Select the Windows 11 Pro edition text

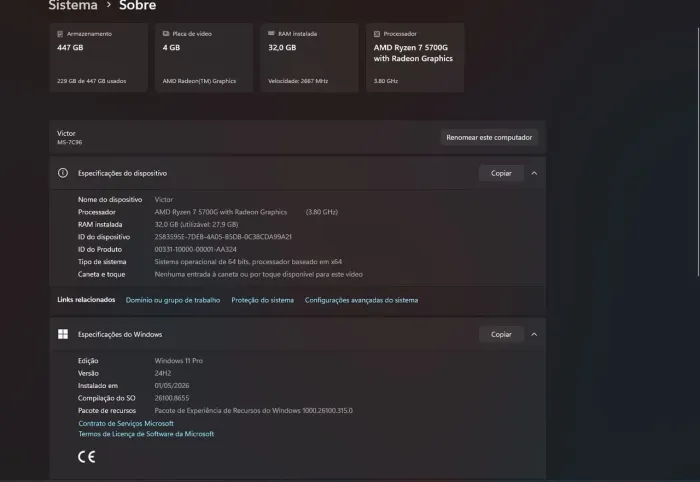point(179,361)
